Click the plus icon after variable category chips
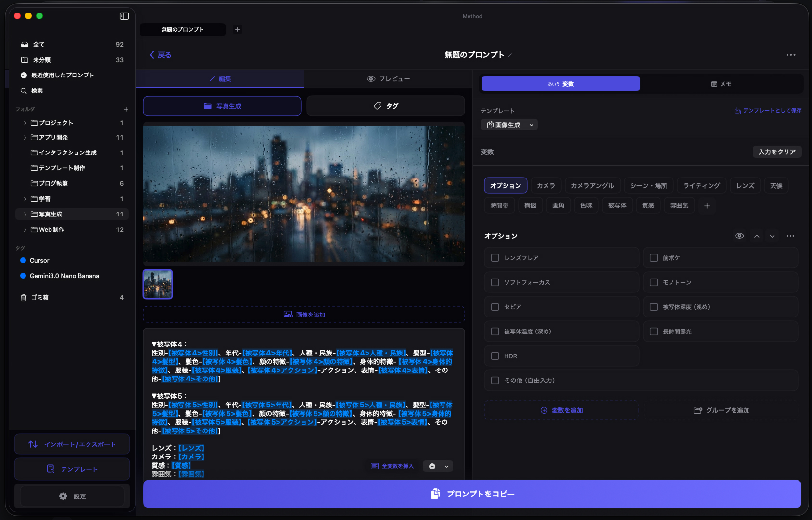 click(x=707, y=206)
